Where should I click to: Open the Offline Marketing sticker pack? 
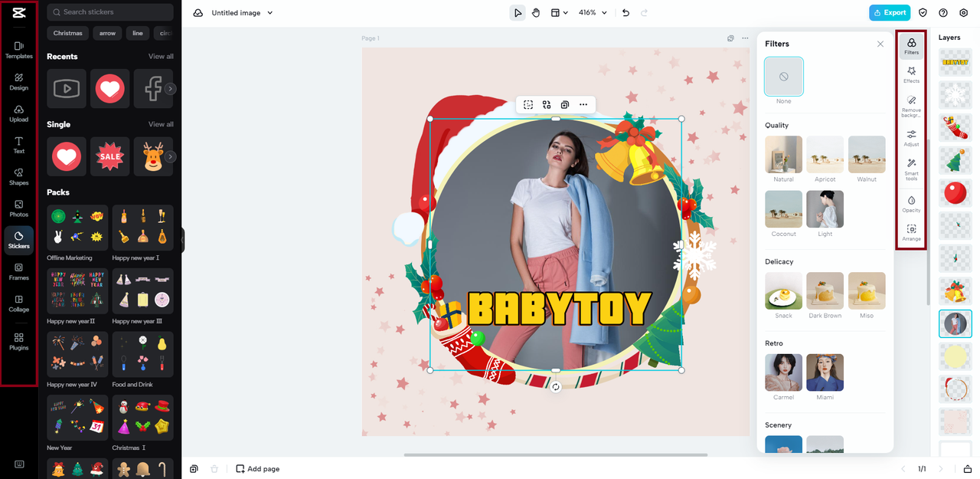coord(77,226)
